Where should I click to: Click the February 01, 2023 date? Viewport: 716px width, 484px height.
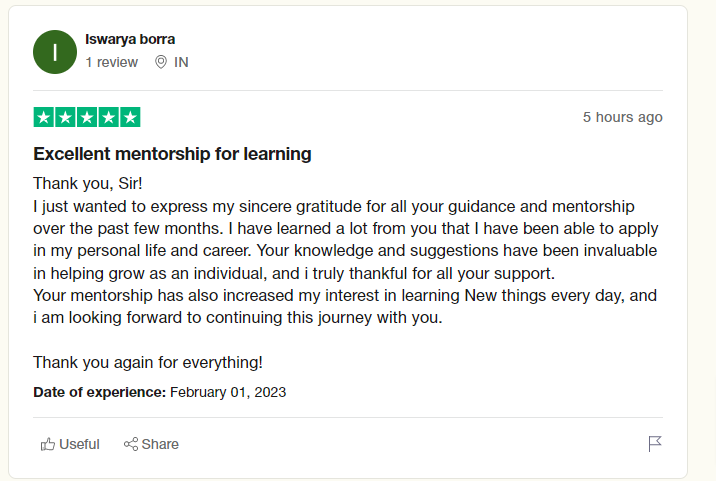(228, 392)
